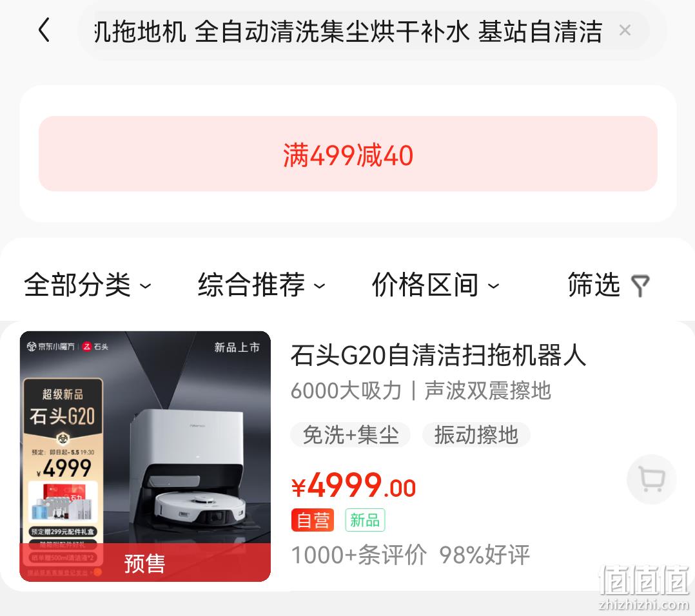Image resolution: width=695 pixels, height=616 pixels.
Task: Expand the 全部分类 dropdown
Action: [x=87, y=285]
